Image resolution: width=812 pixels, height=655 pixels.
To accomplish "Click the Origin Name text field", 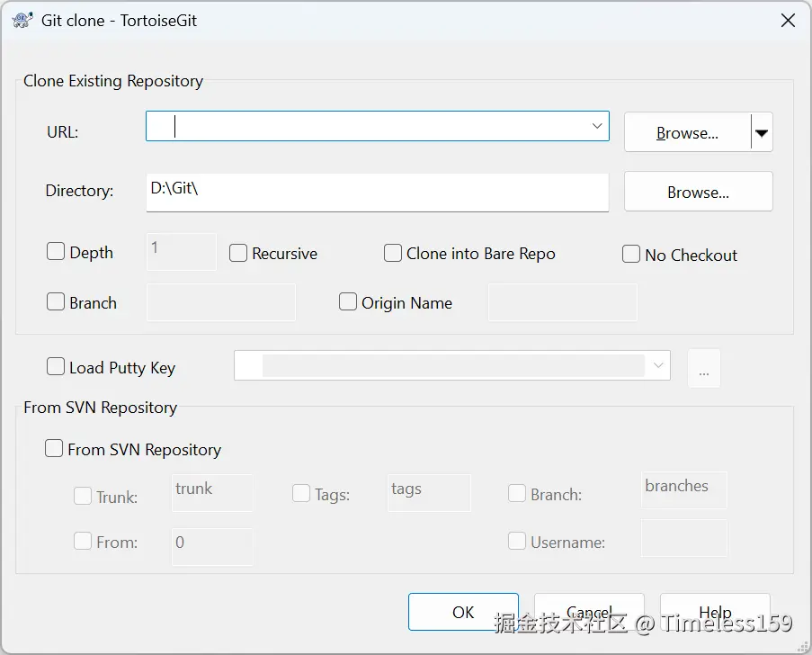I will click(x=562, y=302).
